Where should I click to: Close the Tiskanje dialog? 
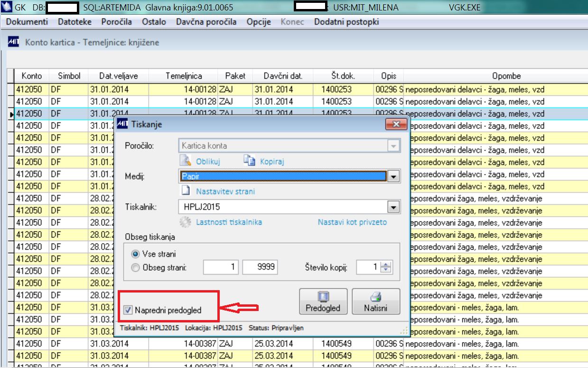pos(395,124)
